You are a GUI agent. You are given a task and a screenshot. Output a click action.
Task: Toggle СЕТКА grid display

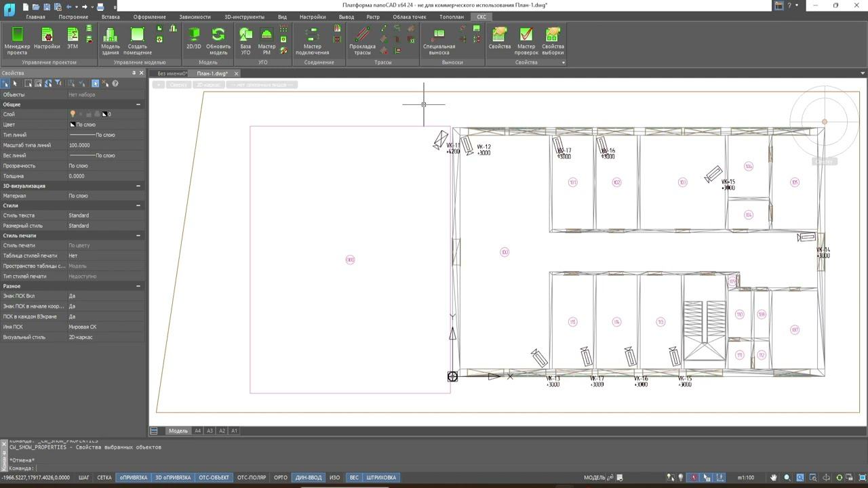pyautogui.click(x=104, y=477)
